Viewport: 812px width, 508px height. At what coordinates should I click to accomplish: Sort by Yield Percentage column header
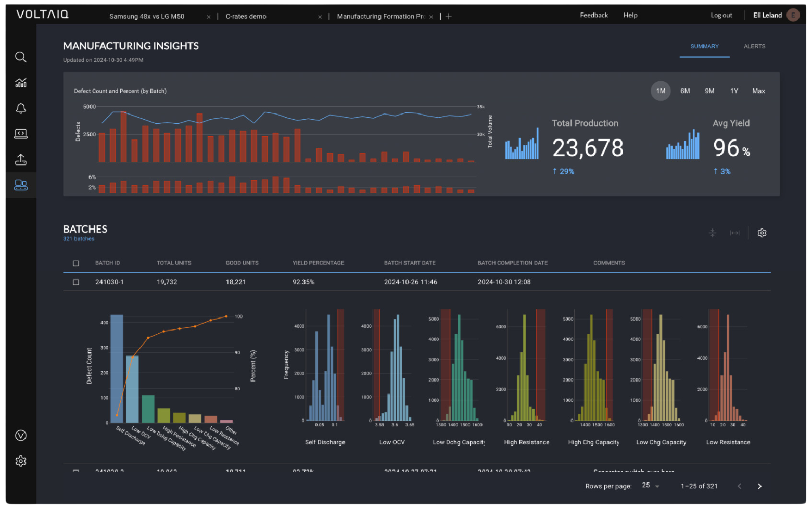point(318,263)
